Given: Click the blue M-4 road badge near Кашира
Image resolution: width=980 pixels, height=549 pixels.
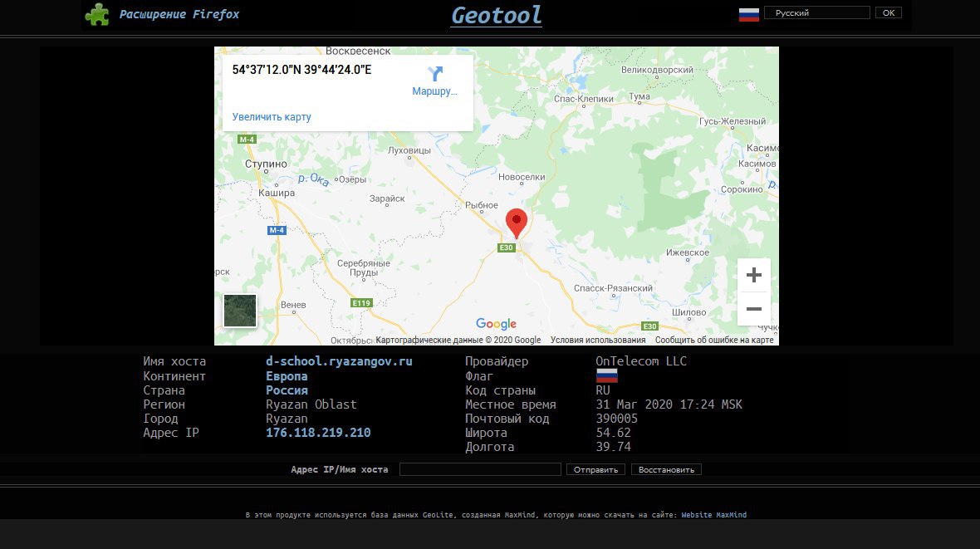Looking at the screenshot, I should pos(277,230).
